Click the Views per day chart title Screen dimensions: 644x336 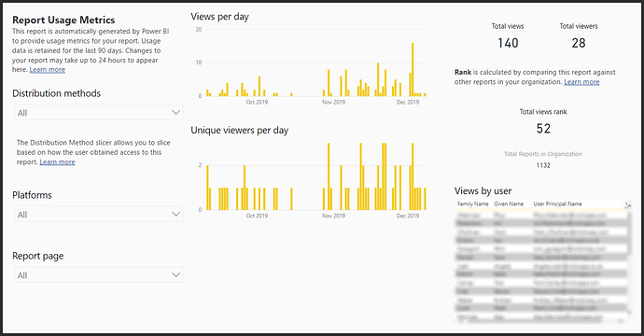(219, 17)
